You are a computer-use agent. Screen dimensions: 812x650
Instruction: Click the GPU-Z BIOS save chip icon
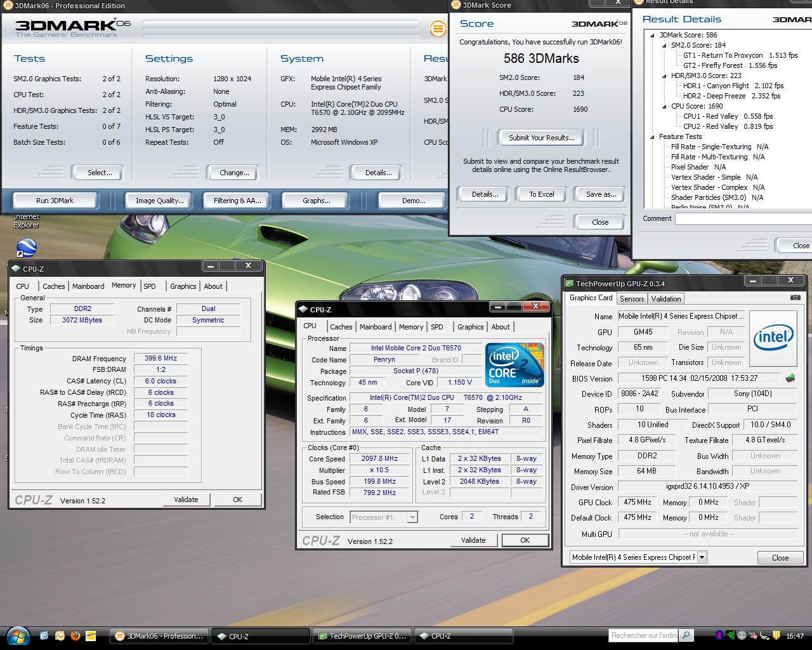[790, 378]
